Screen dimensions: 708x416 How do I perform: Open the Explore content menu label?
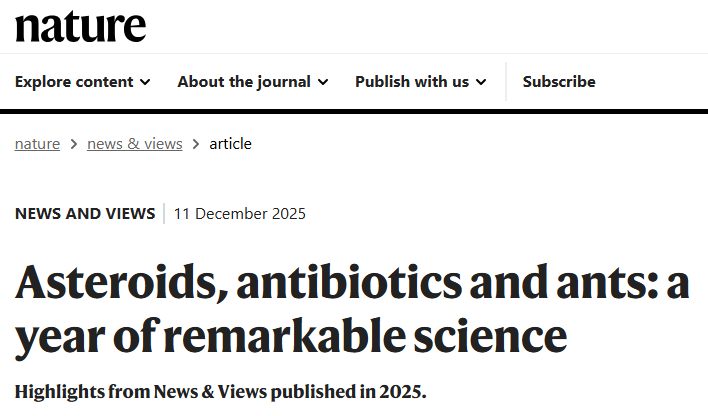[x=74, y=82]
